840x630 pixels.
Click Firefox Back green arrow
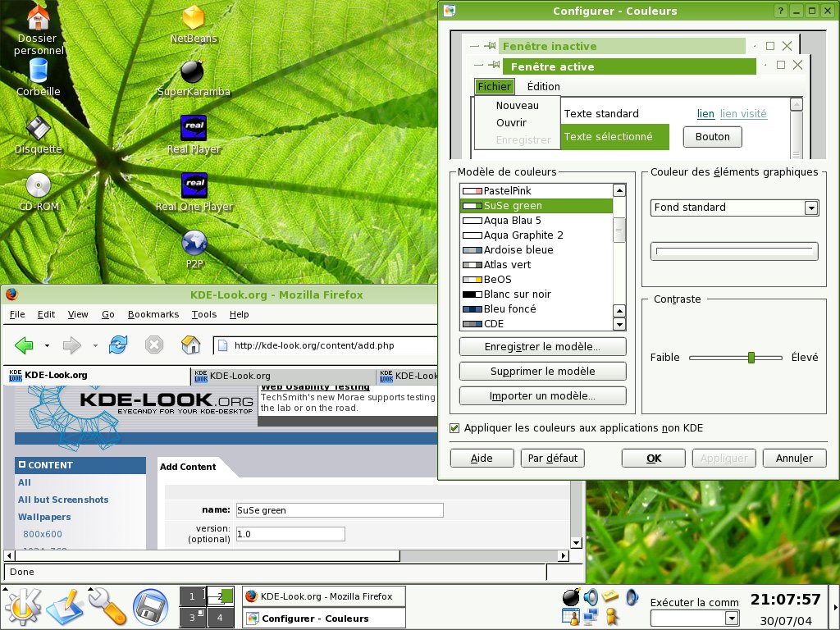pyautogui.click(x=24, y=345)
